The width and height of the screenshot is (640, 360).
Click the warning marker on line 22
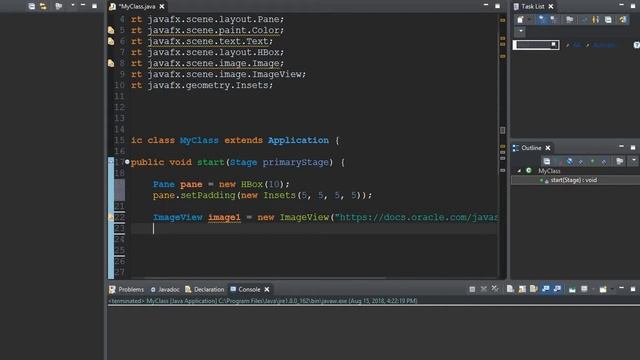tap(111, 217)
